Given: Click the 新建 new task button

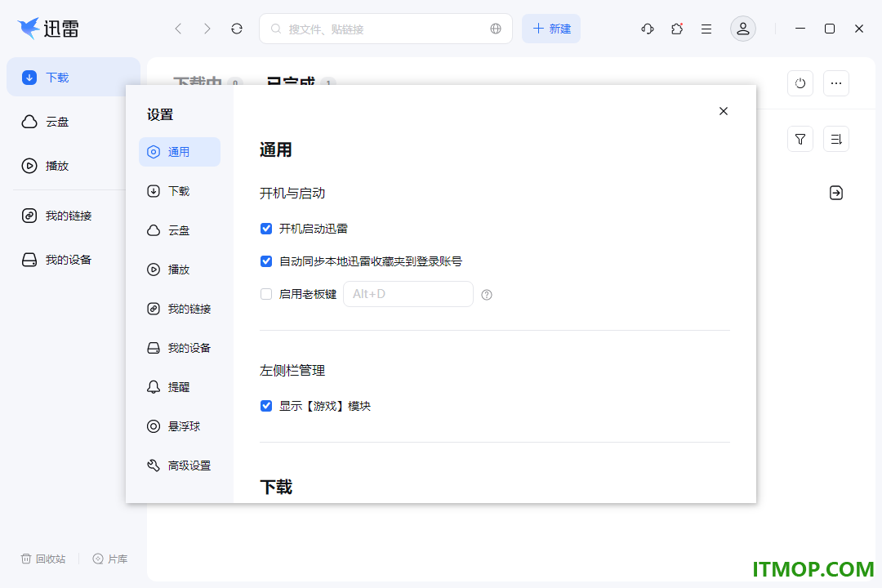Looking at the screenshot, I should (x=551, y=29).
